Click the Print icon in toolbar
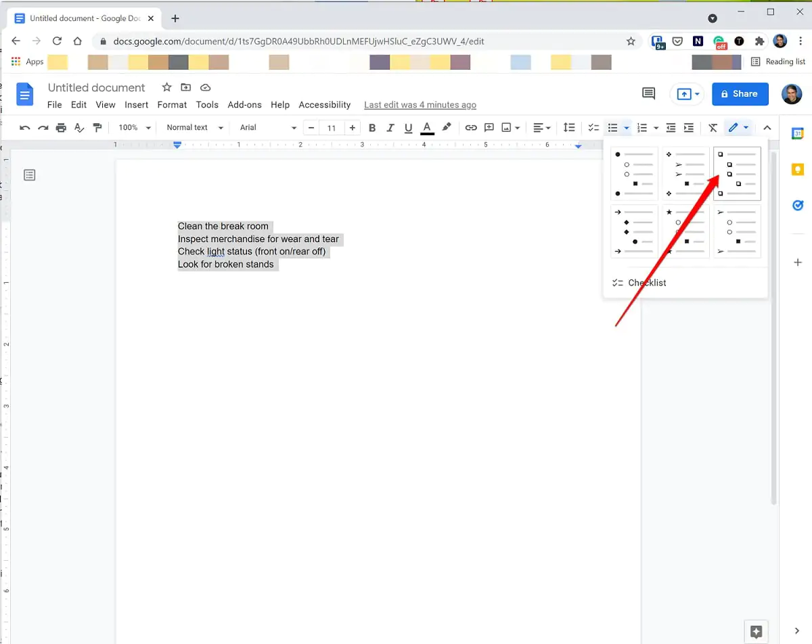 pos(62,128)
